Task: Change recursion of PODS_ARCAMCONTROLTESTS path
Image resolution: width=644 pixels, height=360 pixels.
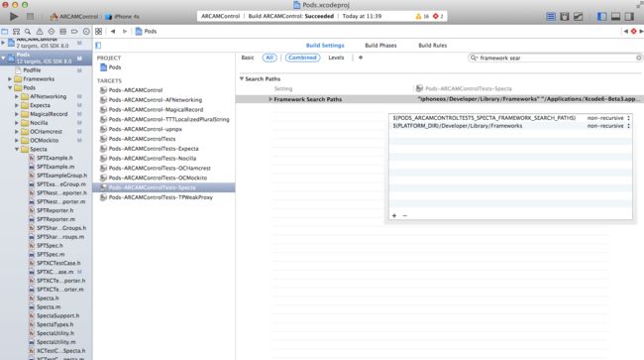Action: tap(608, 118)
